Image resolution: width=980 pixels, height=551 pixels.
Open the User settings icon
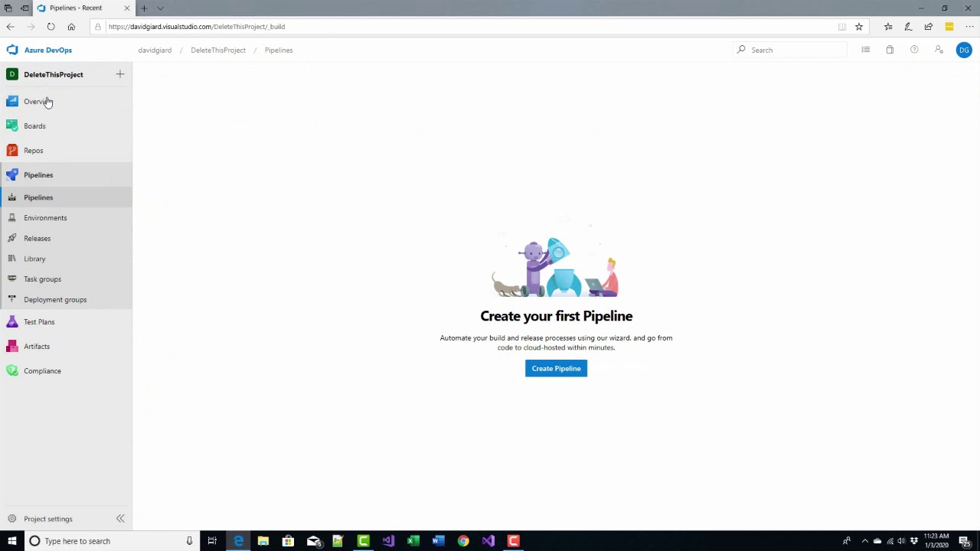(939, 50)
